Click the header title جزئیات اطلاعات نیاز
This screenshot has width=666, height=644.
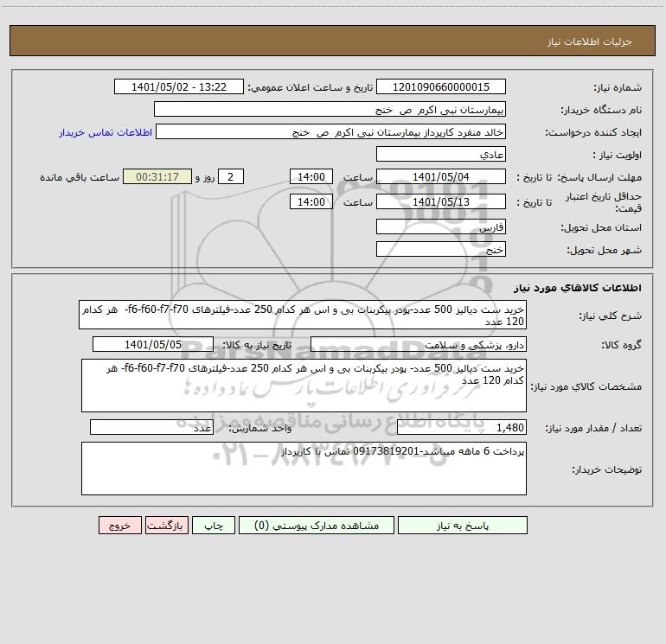590,41
